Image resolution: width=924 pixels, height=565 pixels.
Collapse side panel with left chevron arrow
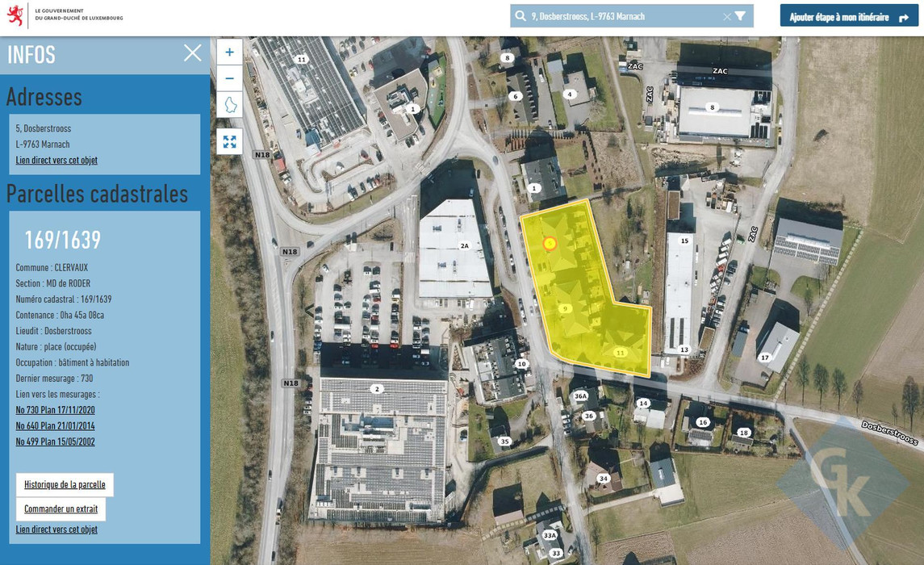(x=308, y=310)
